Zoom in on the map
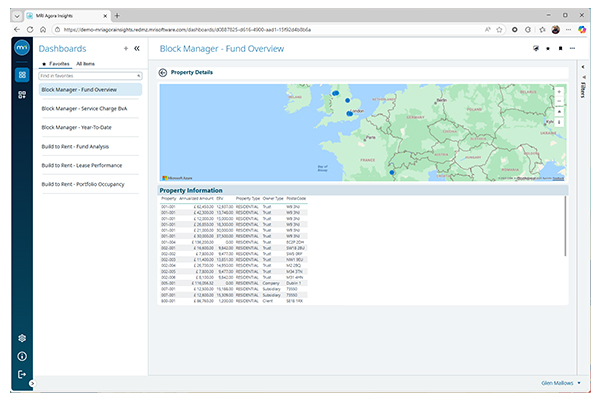 pos(559,91)
